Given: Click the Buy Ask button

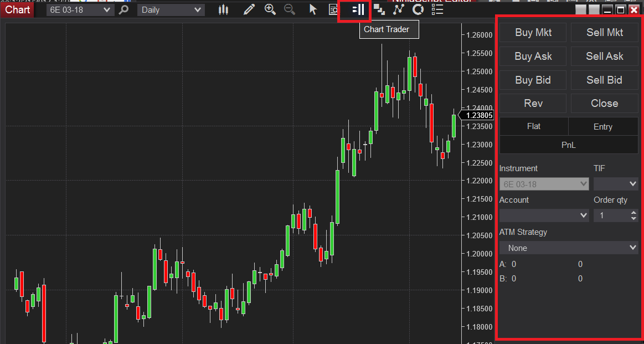Looking at the screenshot, I should pyautogui.click(x=533, y=57).
